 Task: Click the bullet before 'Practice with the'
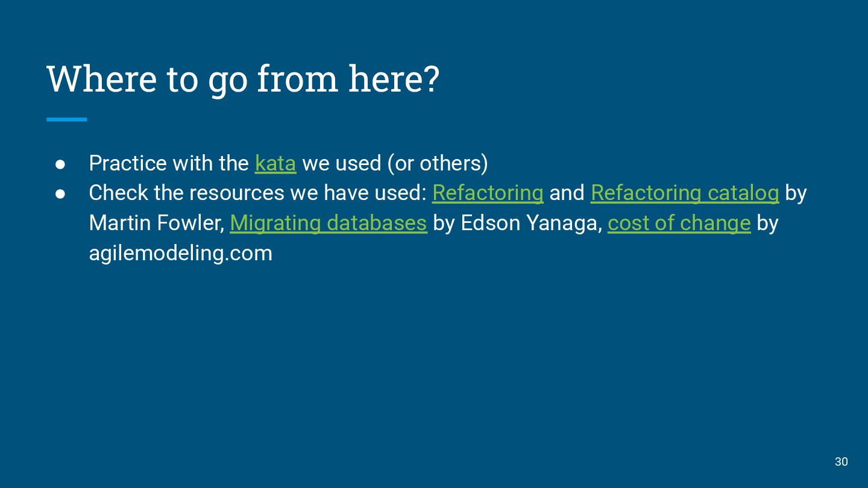click(x=60, y=163)
